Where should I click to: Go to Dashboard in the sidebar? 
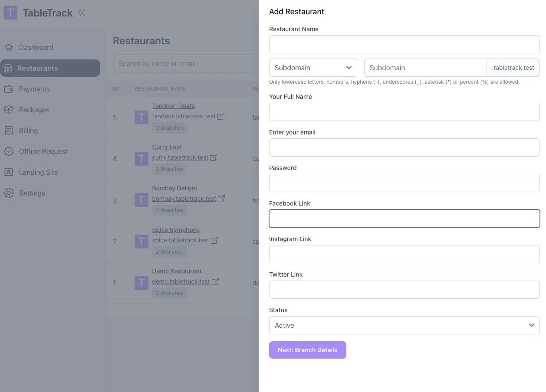pos(36,47)
